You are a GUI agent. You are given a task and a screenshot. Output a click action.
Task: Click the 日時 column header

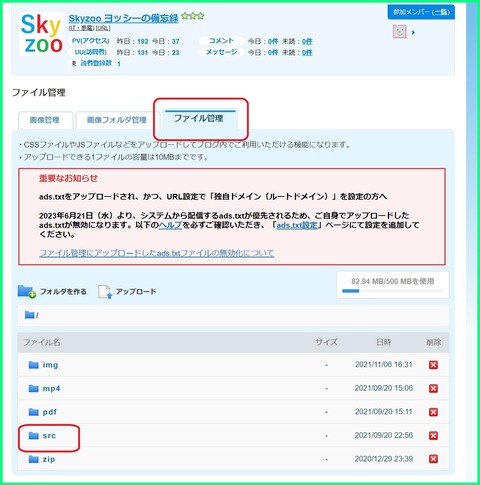tap(384, 342)
